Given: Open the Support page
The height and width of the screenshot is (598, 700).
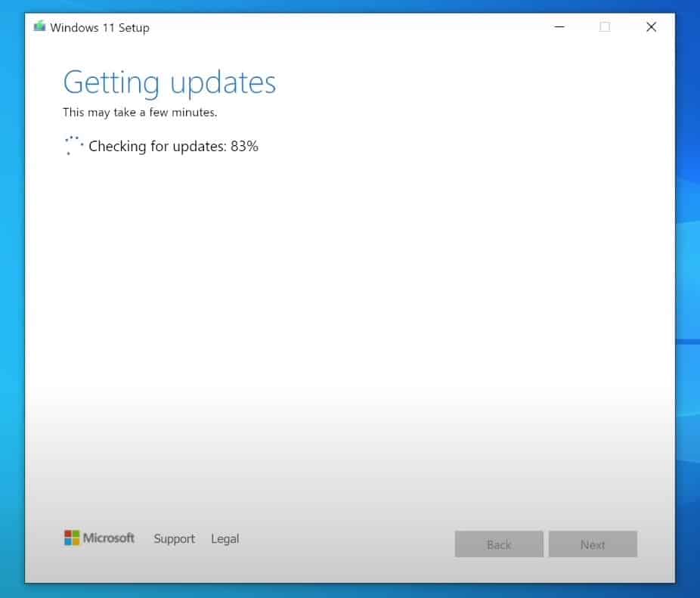Looking at the screenshot, I should (174, 539).
